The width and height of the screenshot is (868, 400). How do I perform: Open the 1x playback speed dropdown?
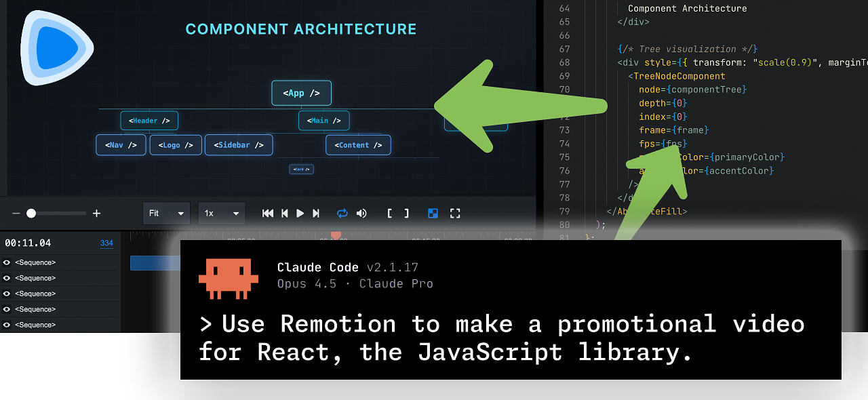[x=222, y=213]
